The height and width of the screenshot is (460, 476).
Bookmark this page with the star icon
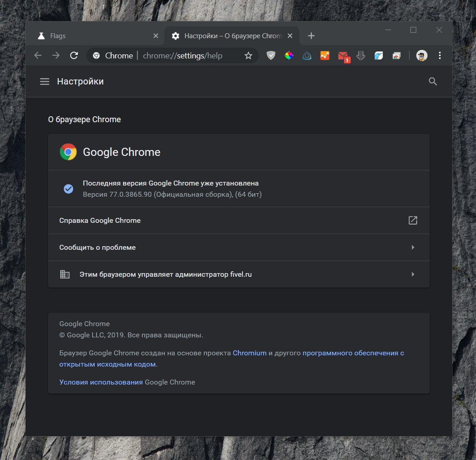[248, 56]
